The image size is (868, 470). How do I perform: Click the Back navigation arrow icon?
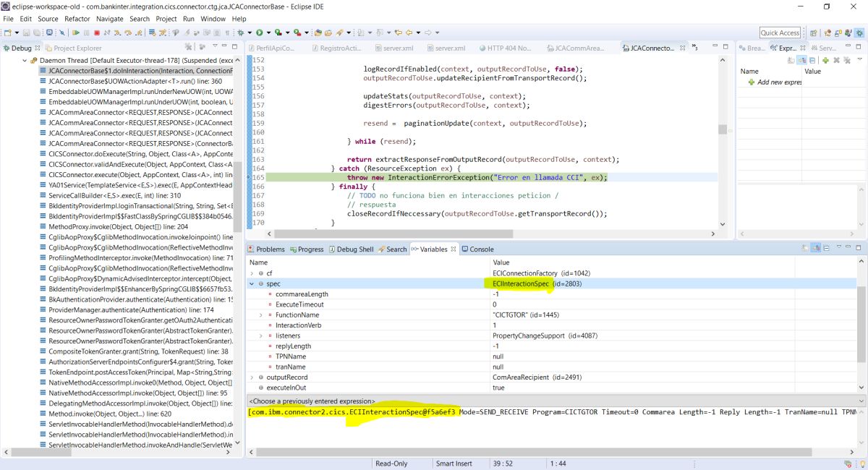click(x=409, y=33)
